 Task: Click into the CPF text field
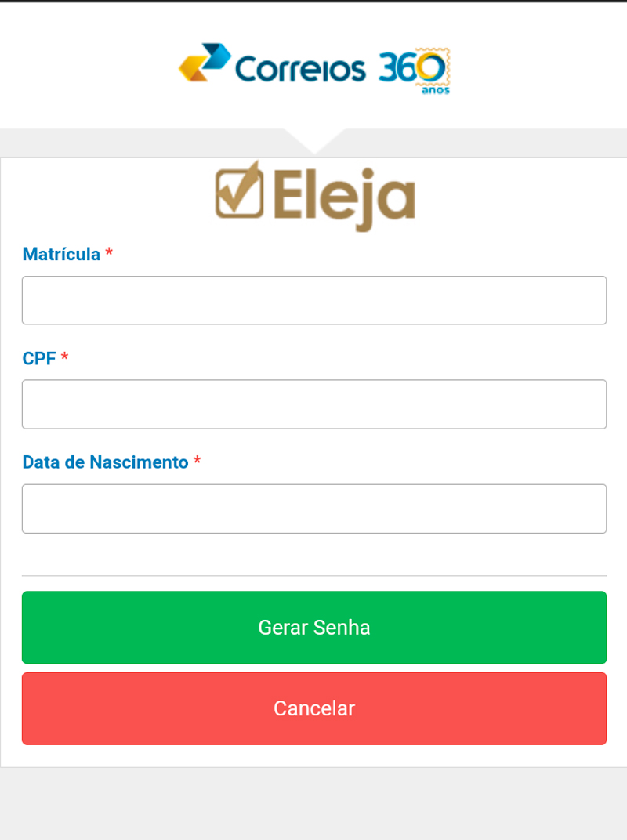tap(314, 404)
